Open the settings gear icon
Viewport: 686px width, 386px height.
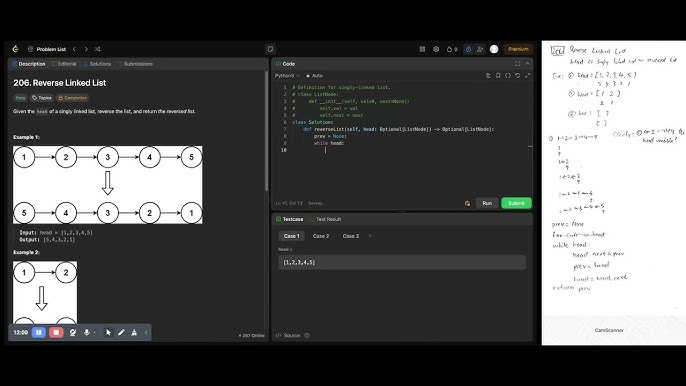[436, 49]
